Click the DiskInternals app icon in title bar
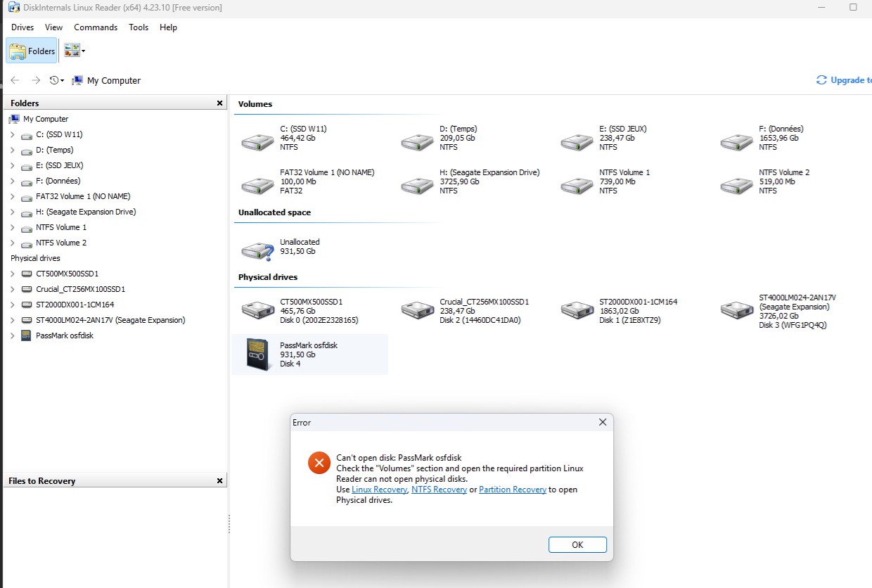Screen dimensions: 872x588 (x=13, y=7)
